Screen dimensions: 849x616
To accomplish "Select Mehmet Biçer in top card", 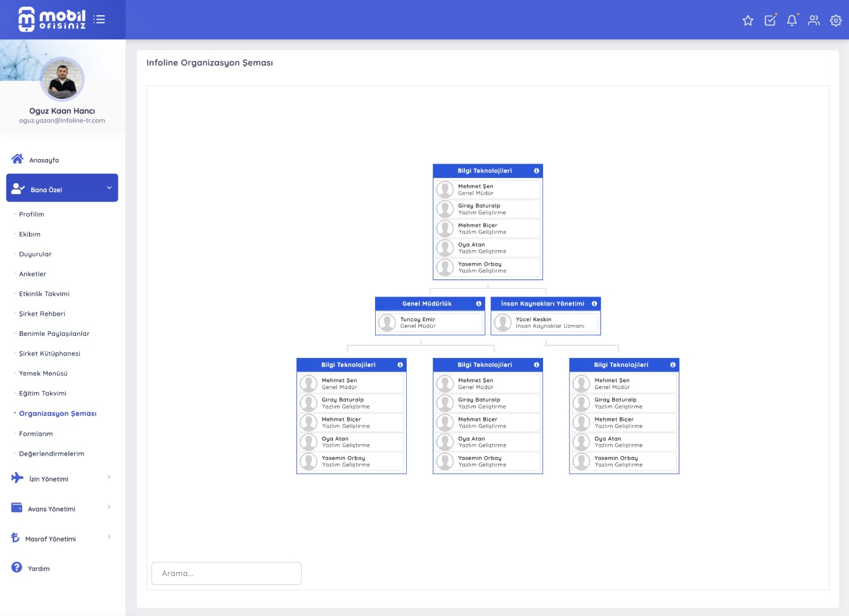I will pyautogui.click(x=488, y=229).
